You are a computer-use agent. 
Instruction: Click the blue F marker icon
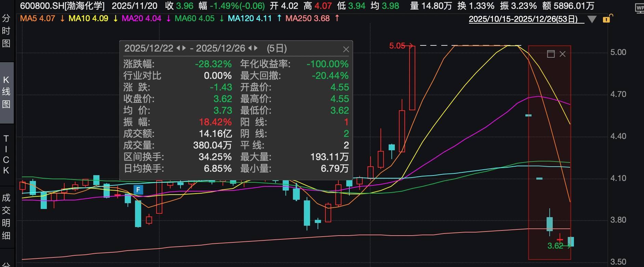[x=138, y=190]
